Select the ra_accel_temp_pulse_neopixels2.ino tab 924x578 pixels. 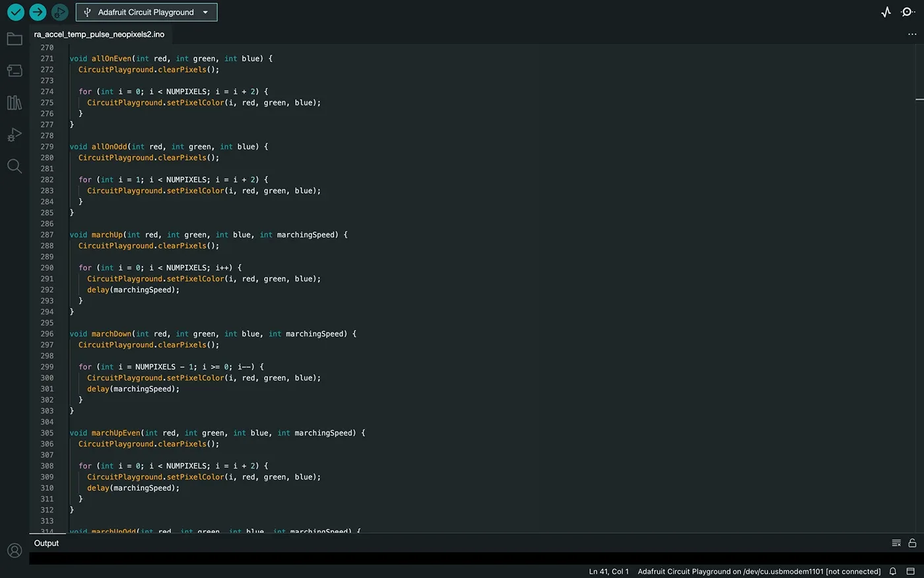click(x=99, y=34)
